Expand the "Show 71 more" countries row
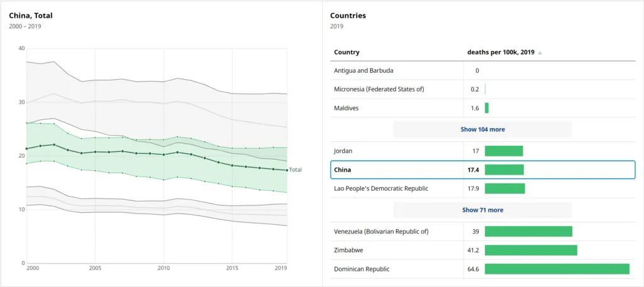This screenshot has height=287, width=644. [x=482, y=210]
